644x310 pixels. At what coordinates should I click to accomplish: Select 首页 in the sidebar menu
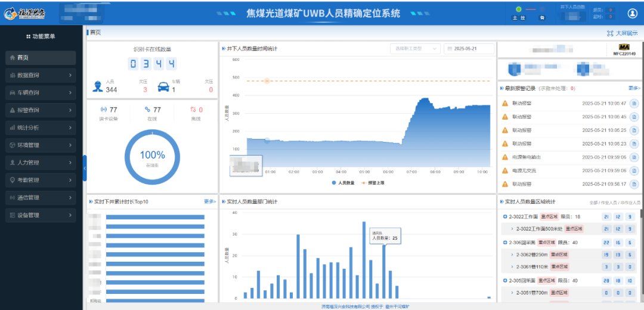tap(41, 58)
